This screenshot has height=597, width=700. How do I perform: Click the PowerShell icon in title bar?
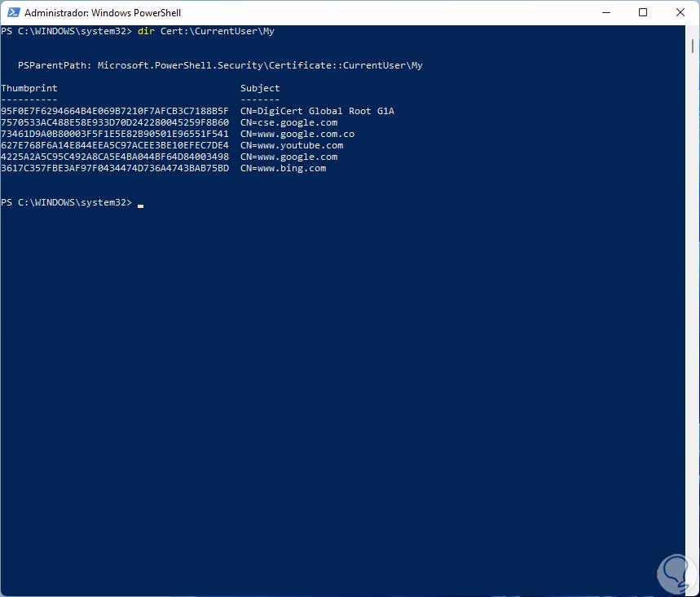tap(13, 12)
